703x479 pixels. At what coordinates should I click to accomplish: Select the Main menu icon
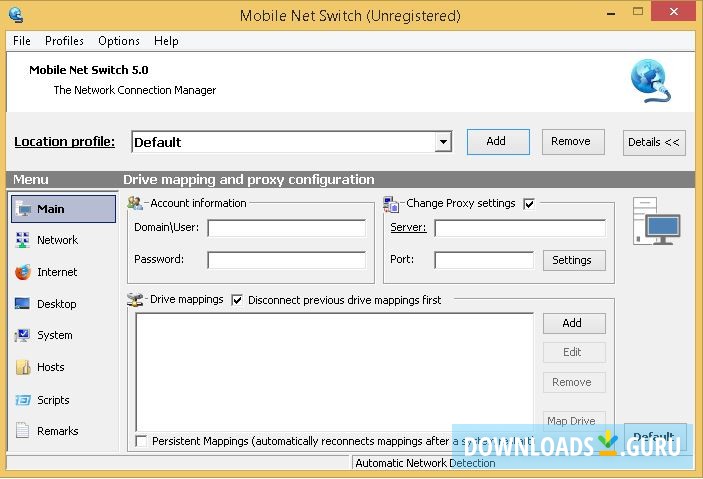[23, 209]
